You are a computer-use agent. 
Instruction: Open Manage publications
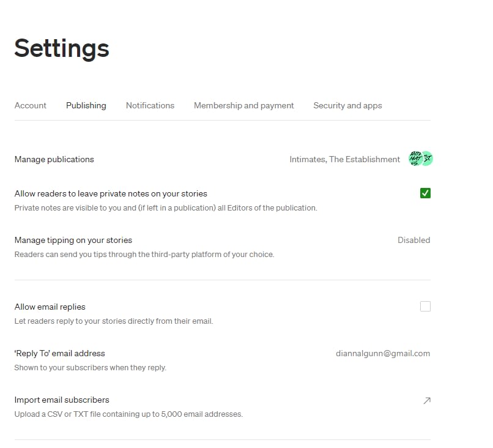click(54, 159)
